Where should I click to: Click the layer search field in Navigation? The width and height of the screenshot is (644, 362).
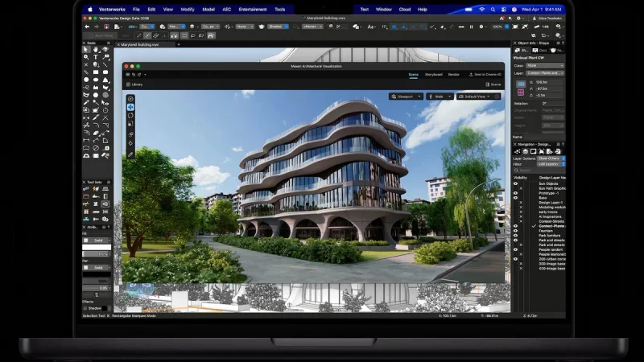click(x=539, y=171)
